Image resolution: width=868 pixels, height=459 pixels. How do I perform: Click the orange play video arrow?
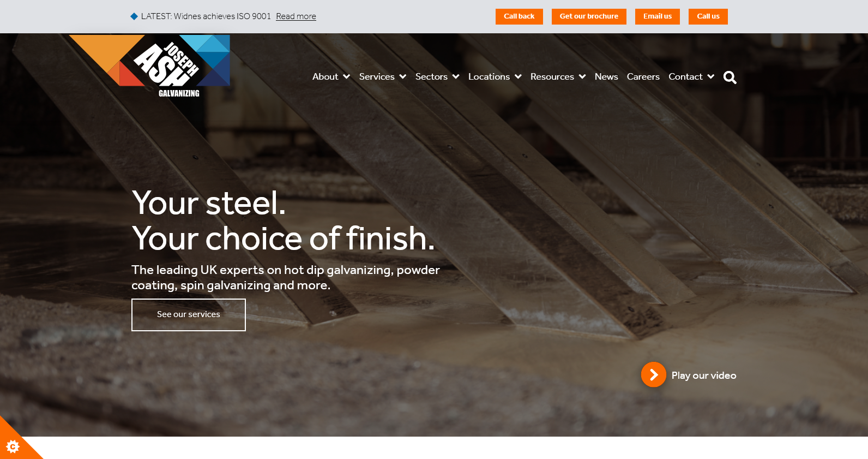coord(653,375)
